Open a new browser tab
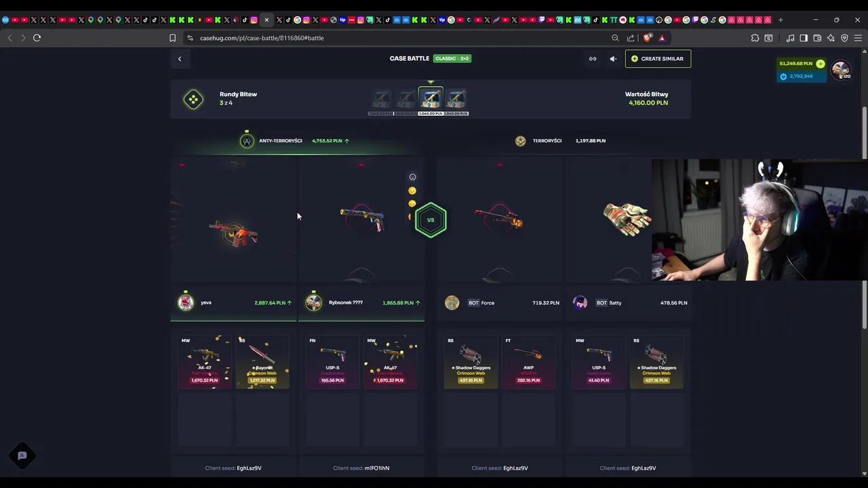The image size is (868, 488). click(x=781, y=20)
